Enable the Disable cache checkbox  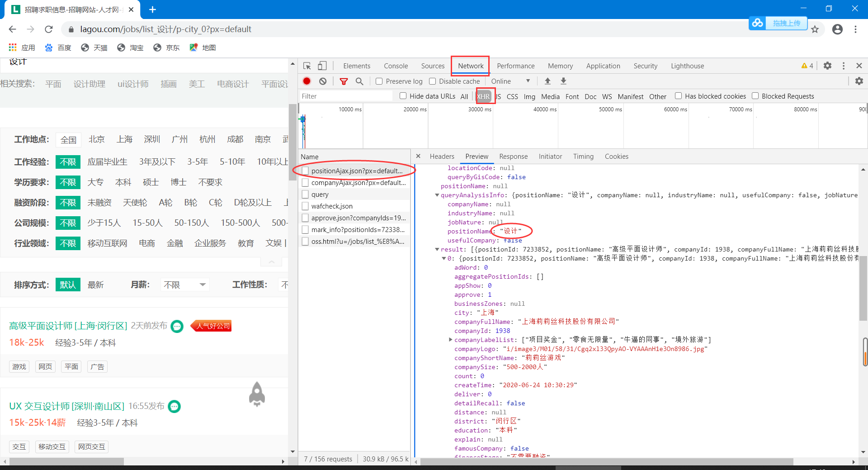click(432, 81)
